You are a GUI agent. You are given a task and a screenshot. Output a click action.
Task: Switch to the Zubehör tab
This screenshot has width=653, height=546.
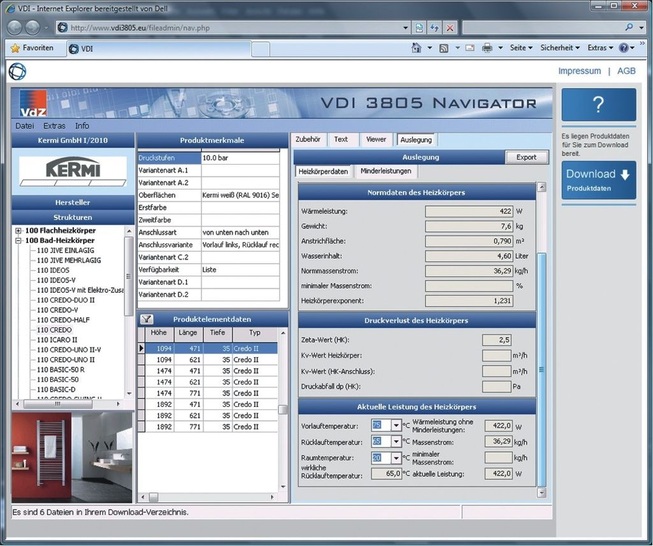tap(308, 140)
